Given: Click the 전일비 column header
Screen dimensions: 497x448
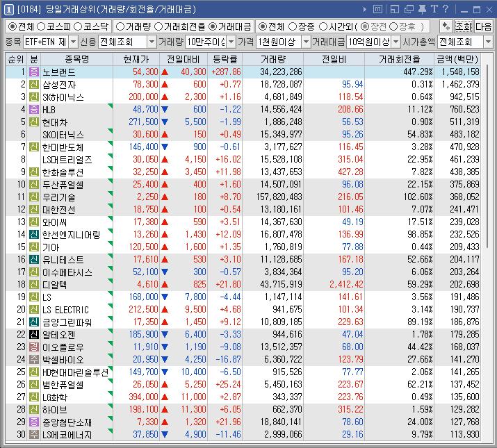Looking at the screenshot, I should 334,59.
